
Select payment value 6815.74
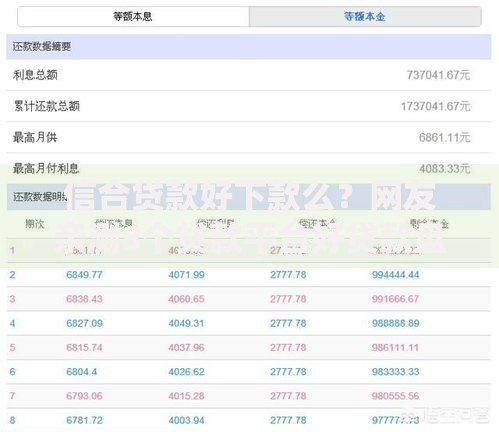(84, 347)
